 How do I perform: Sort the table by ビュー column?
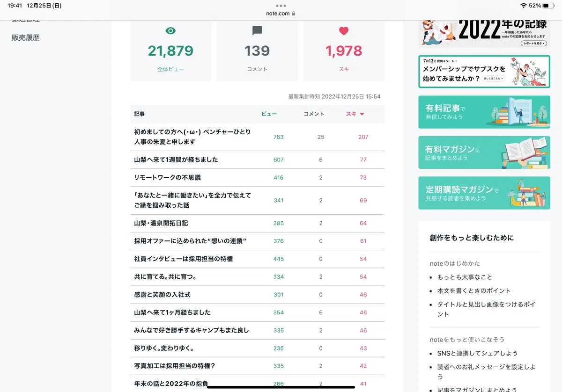tap(269, 114)
